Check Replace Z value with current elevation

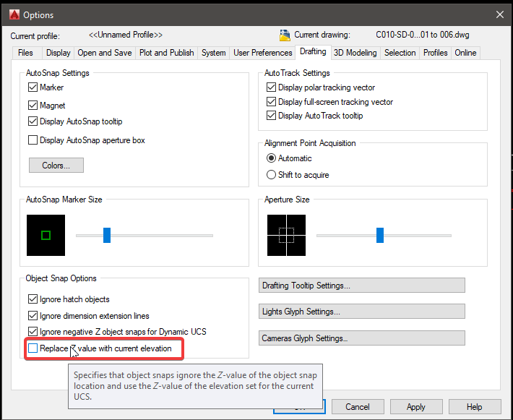[x=33, y=348]
